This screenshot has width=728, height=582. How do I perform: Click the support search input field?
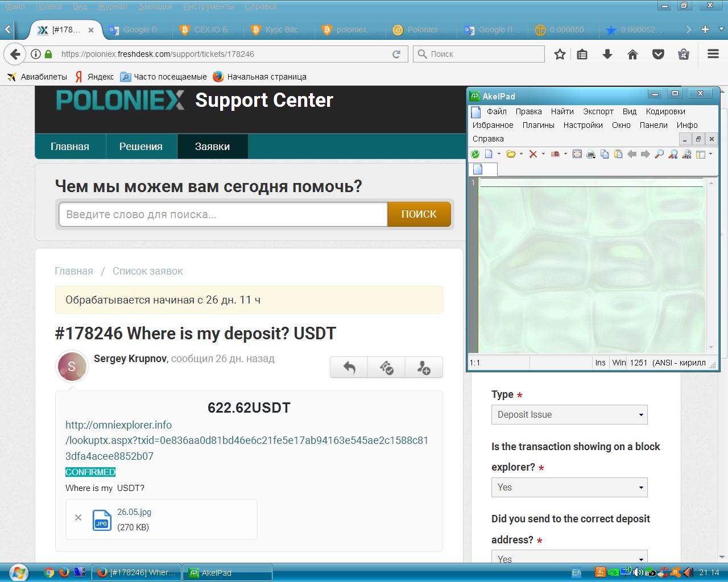pyautogui.click(x=223, y=214)
